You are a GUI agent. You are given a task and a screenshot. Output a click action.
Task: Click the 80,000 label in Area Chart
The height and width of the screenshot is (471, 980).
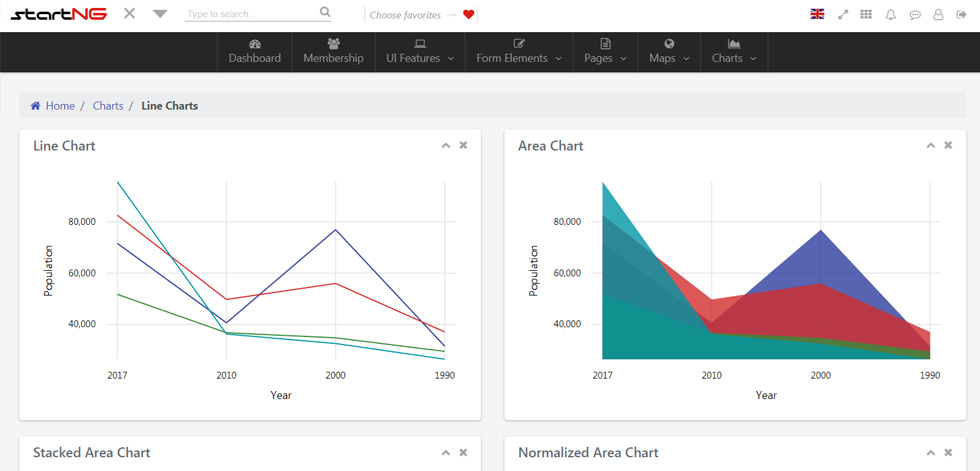(x=568, y=222)
